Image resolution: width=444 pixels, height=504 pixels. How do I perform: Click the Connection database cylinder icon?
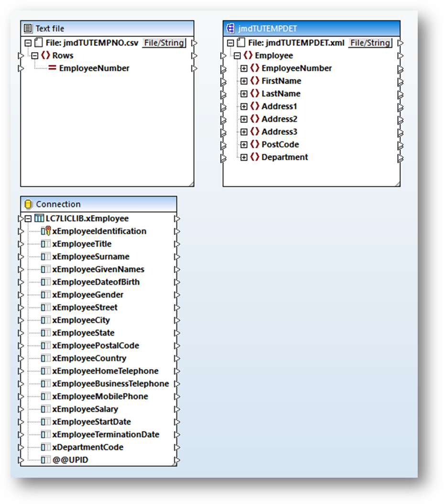[x=28, y=204]
